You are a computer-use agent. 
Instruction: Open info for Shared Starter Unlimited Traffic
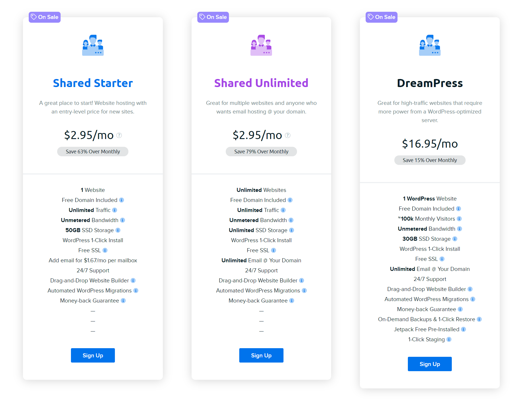click(x=115, y=210)
